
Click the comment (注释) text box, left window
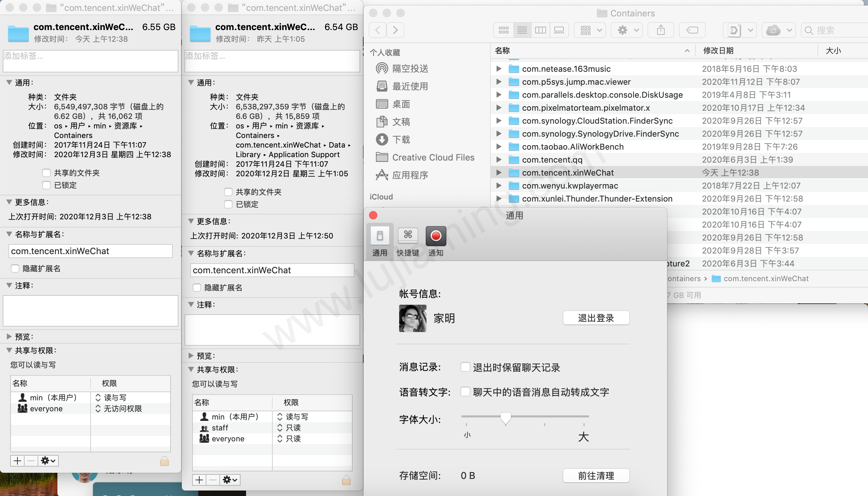(x=90, y=311)
